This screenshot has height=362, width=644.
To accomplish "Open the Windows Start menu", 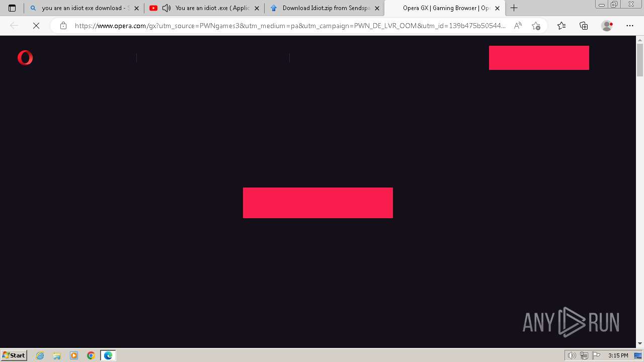I will (14, 355).
